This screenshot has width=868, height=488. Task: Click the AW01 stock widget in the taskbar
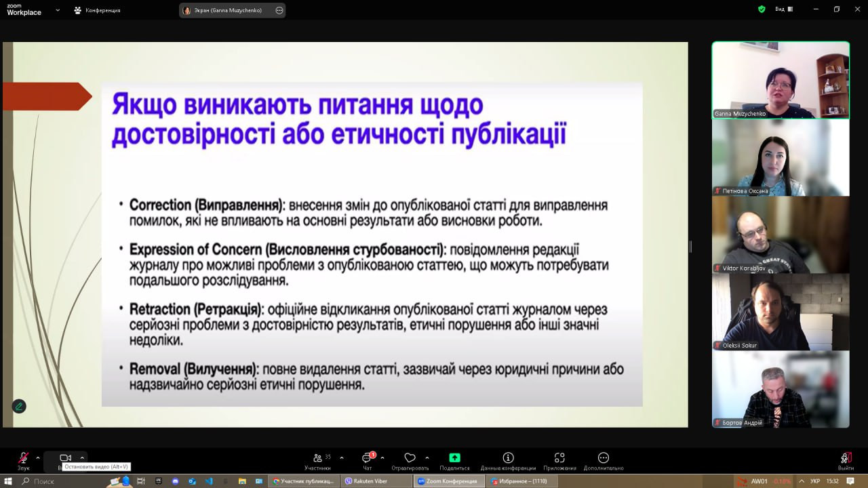coord(764,481)
